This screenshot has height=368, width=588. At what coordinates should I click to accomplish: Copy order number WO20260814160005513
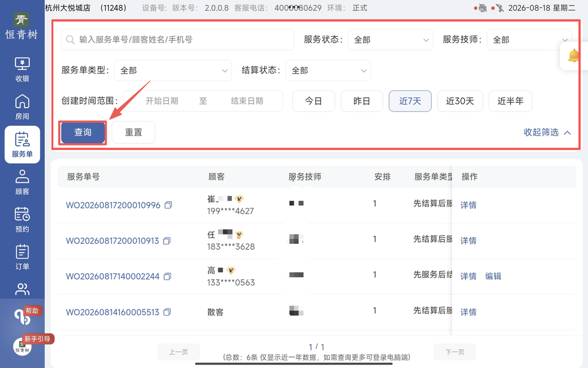[167, 312]
